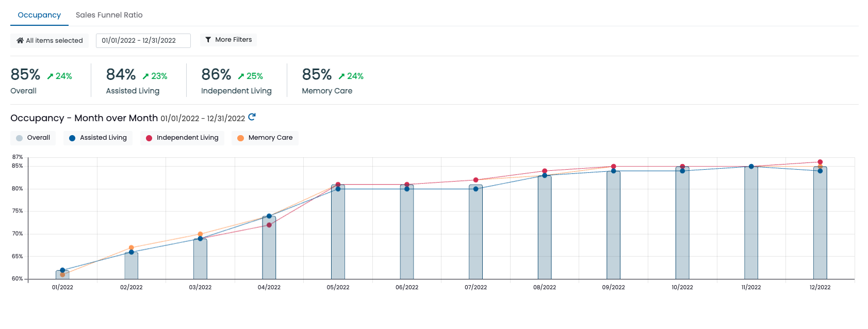Viewport: 868px width, 329px height.
Task: Select the 05/2022 occupancy bar
Action: pos(338,232)
